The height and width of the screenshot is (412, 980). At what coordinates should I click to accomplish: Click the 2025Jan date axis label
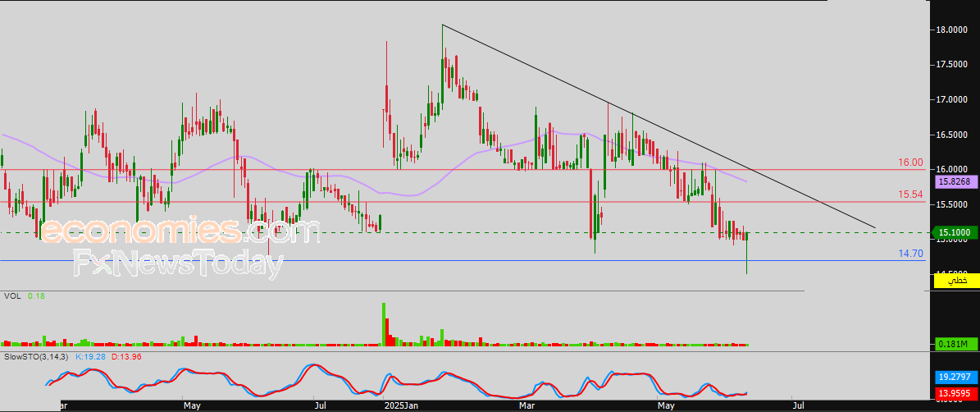(x=400, y=405)
